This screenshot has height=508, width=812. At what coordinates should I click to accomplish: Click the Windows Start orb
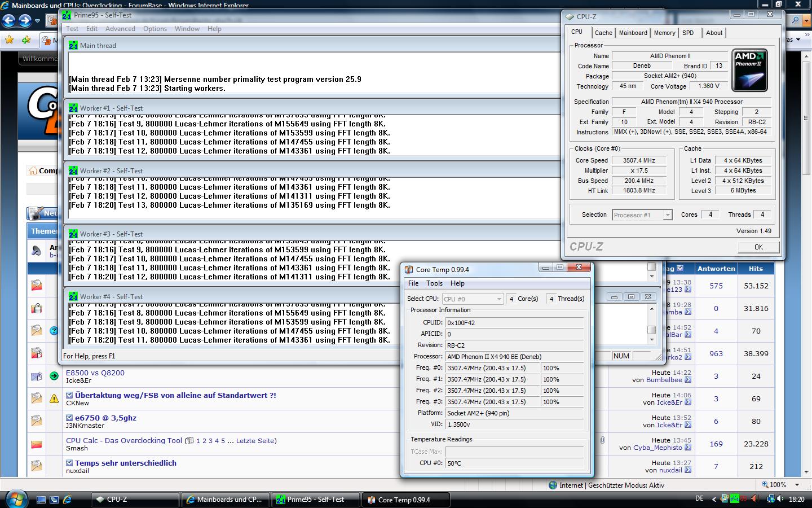15,499
